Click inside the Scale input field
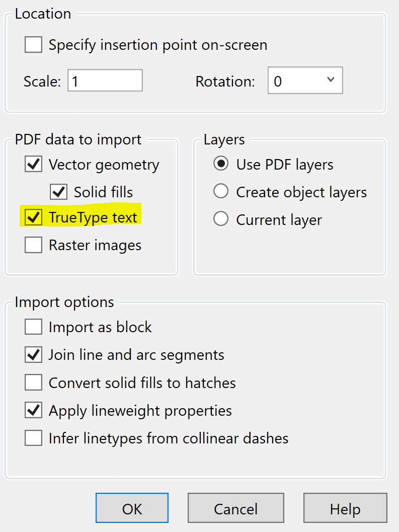 pos(105,80)
